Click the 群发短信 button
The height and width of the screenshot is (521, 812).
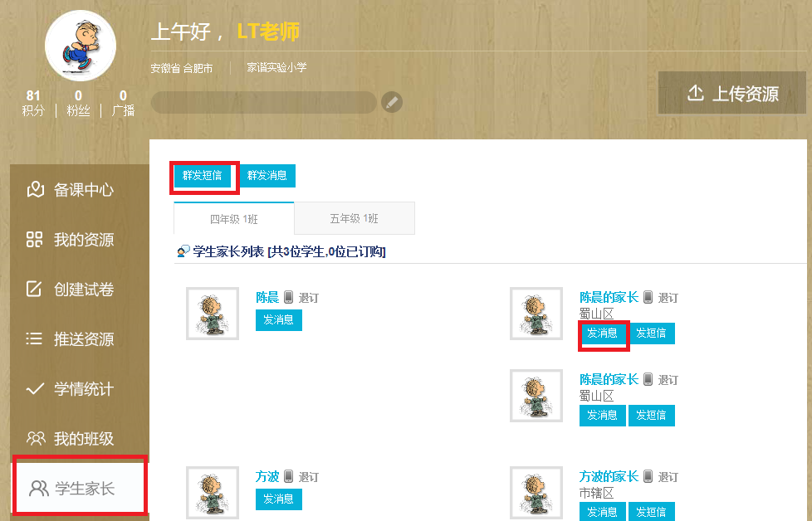point(202,175)
